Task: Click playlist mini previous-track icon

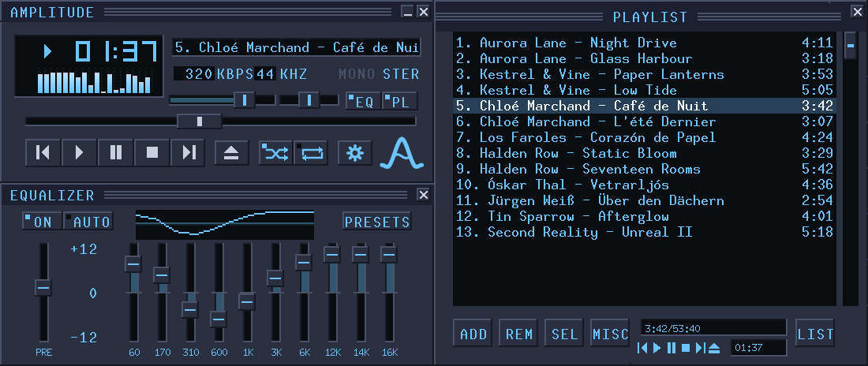Action: (x=642, y=348)
